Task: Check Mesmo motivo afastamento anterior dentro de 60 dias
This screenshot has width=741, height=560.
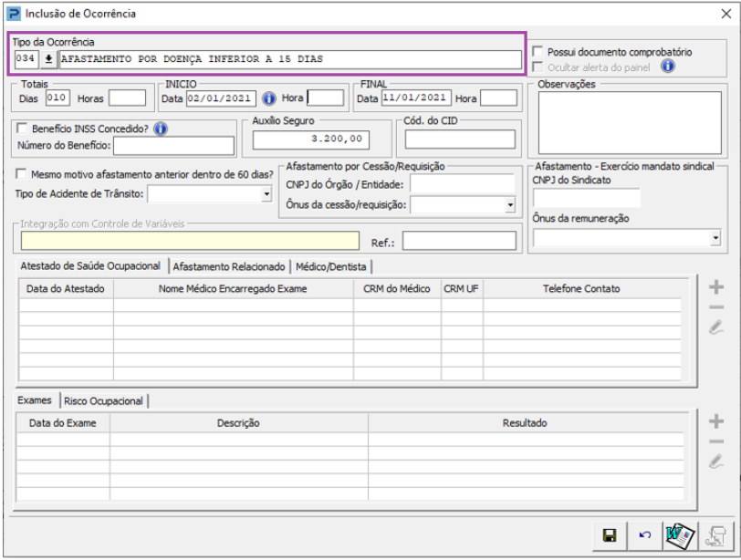Action: coord(21,174)
